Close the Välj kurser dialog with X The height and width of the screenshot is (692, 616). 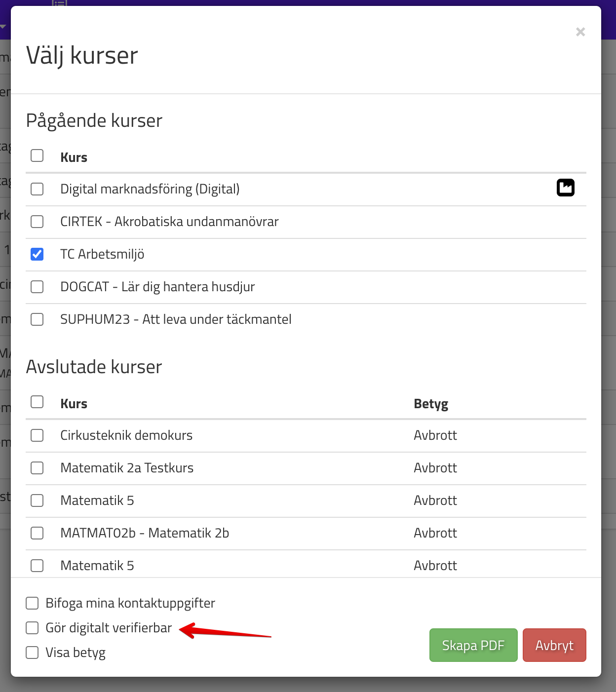[x=580, y=32]
